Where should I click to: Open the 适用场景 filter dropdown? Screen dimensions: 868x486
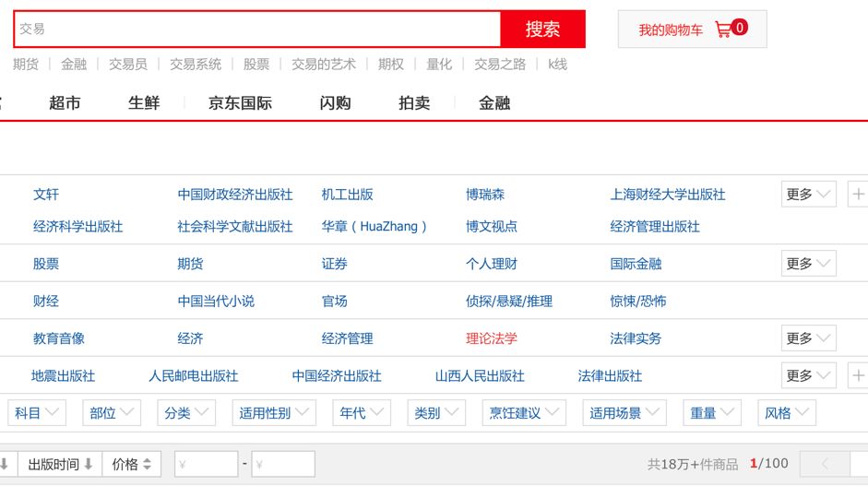coord(624,413)
